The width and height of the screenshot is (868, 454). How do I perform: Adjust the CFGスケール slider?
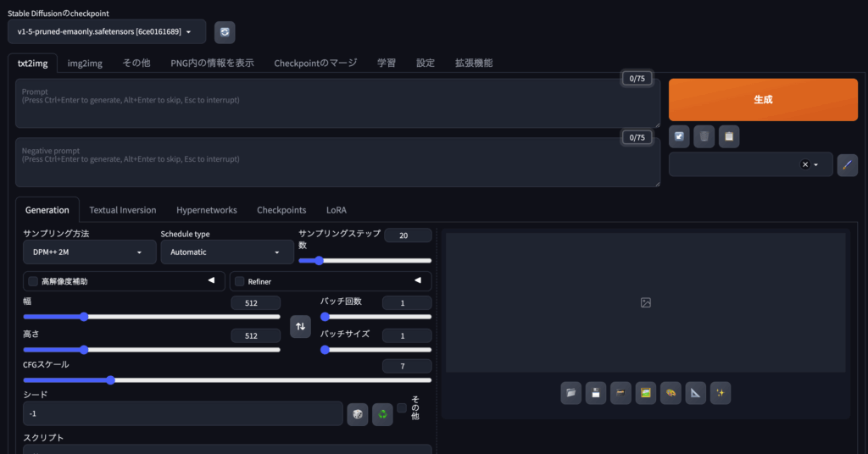coord(227,380)
